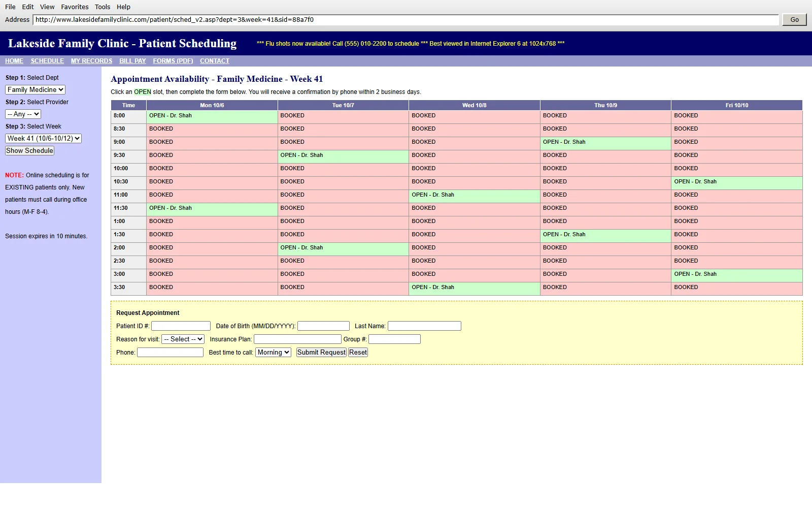Expand the provider '-- Any --' dropdown
This screenshot has width=812, height=508.
(x=23, y=114)
